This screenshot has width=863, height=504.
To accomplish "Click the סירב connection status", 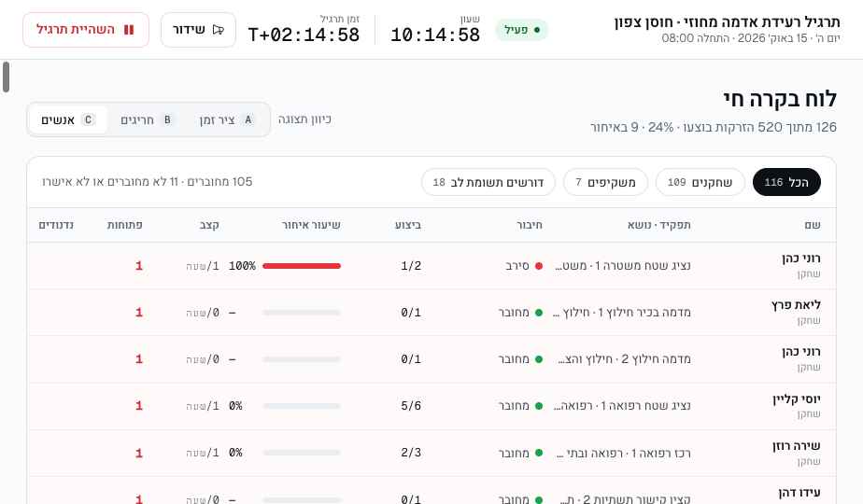I will pyautogui.click(x=517, y=266).
